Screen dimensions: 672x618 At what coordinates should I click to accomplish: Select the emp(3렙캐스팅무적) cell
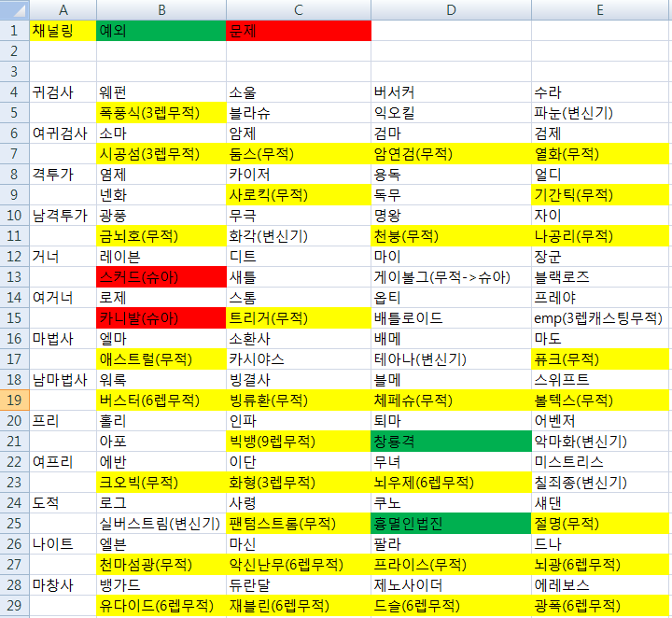(600, 317)
